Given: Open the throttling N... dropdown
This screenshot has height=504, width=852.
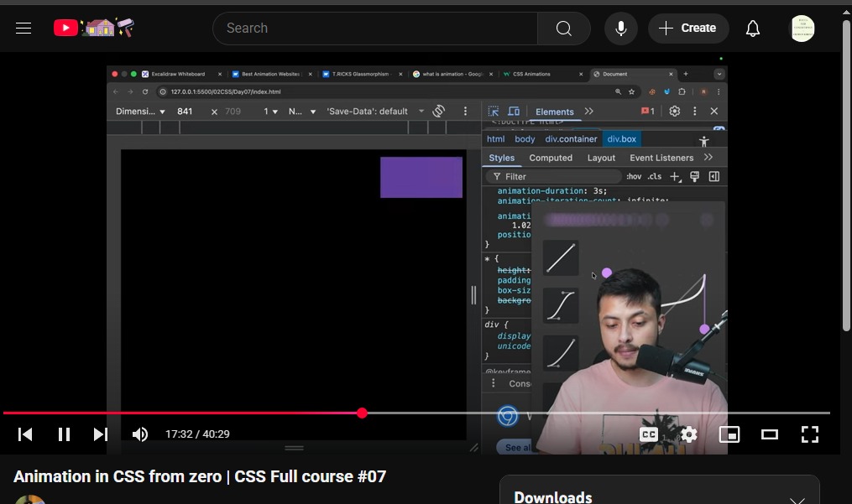Looking at the screenshot, I should point(302,112).
